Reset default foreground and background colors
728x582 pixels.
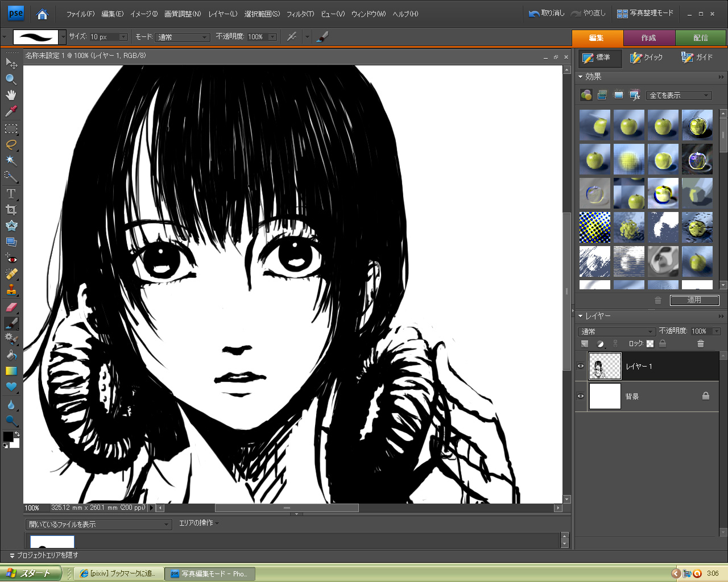pos(5,446)
